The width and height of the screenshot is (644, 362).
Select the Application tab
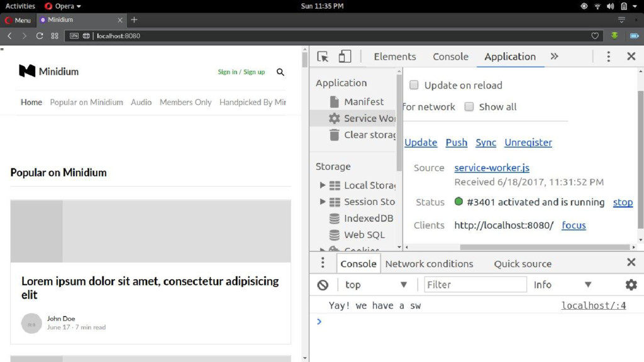pyautogui.click(x=510, y=57)
